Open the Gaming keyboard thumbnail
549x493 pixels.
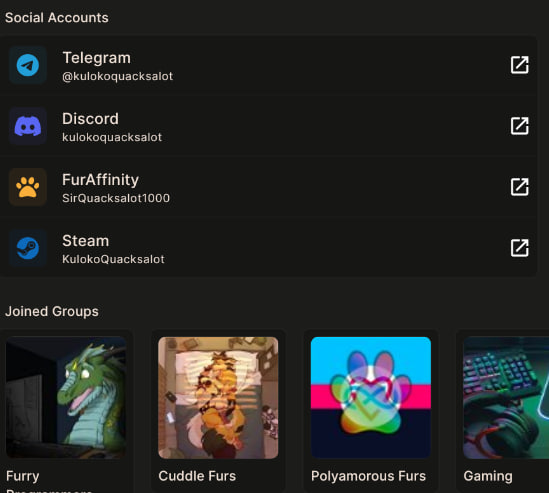pyautogui.click(x=506, y=397)
